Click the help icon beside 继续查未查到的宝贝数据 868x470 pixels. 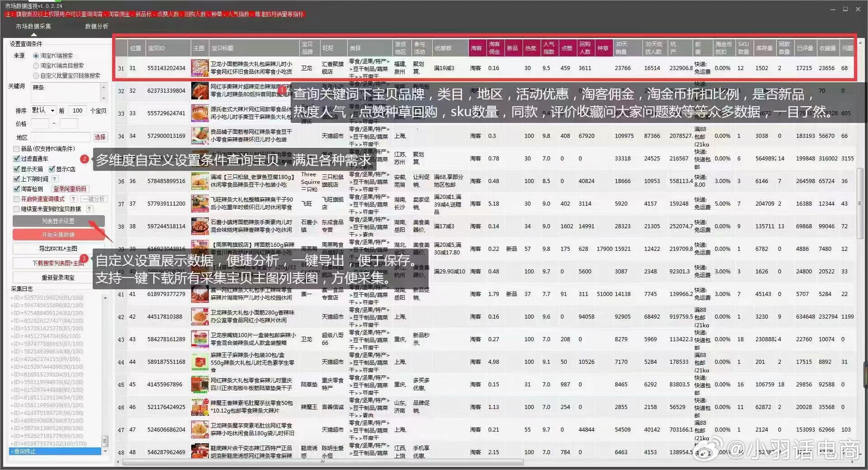[x=90, y=209]
